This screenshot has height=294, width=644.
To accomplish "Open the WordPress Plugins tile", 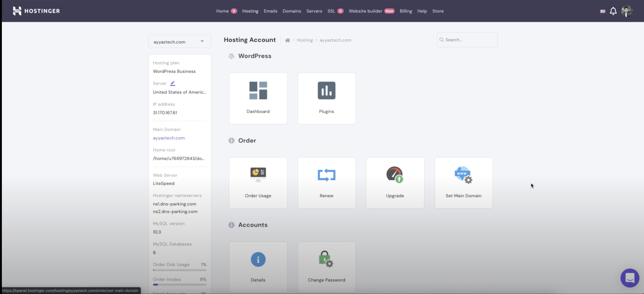I will (x=326, y=98).
